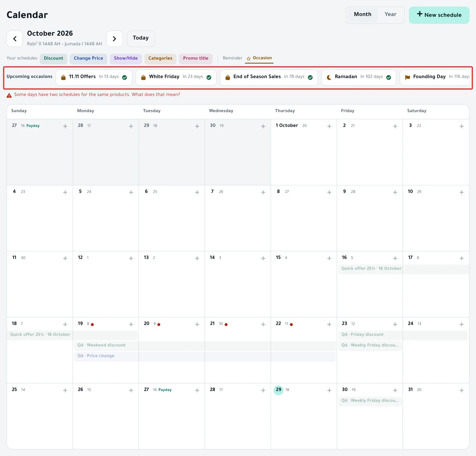Click plus icon on day 16 cell
This screenshot has height=456, width=476.
(x=395, y=258)
